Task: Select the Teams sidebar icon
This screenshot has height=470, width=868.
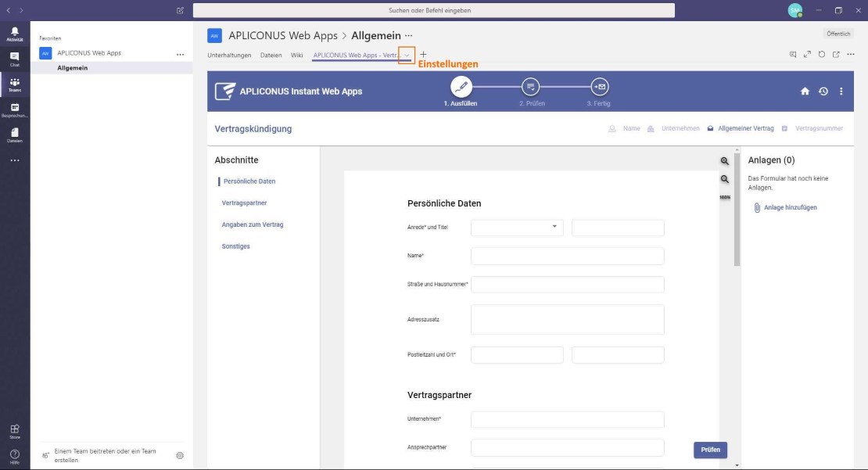Action: [14, 84]
